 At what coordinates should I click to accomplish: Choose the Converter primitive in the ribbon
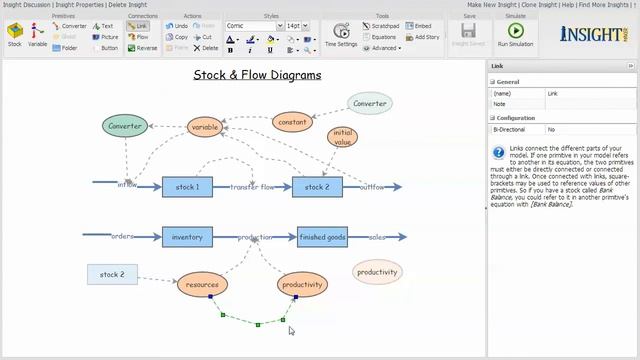pos(69,26)
